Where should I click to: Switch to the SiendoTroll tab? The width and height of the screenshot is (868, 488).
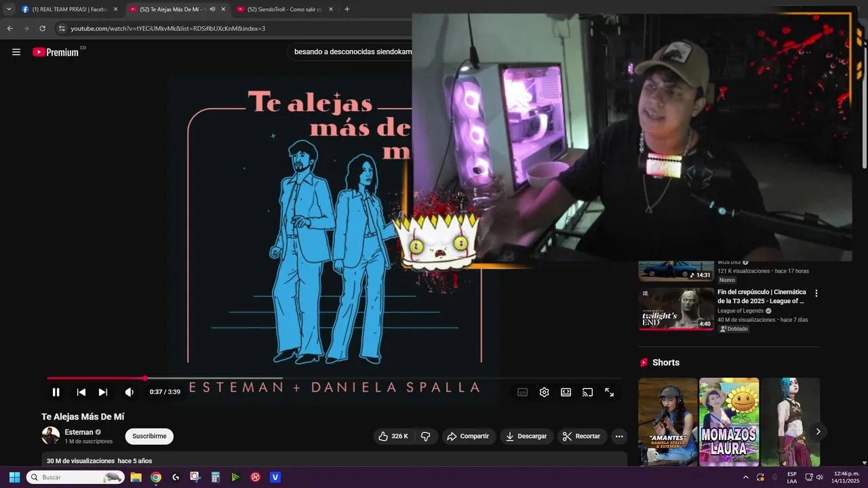pos(280,9)
